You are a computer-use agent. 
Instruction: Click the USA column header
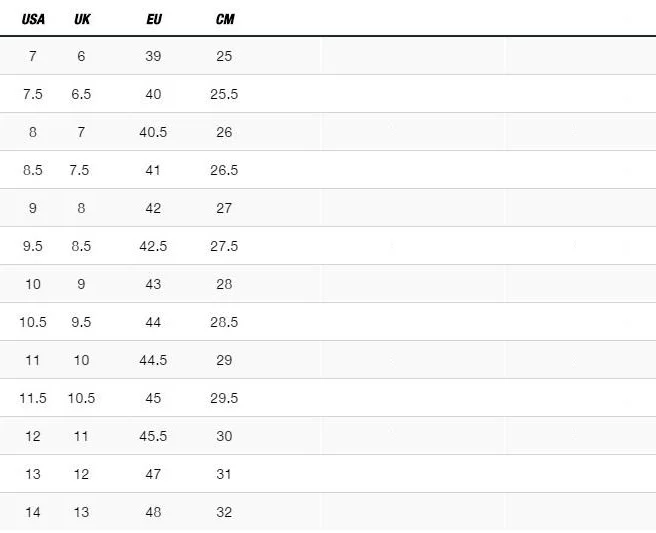(x=33, y=19)
